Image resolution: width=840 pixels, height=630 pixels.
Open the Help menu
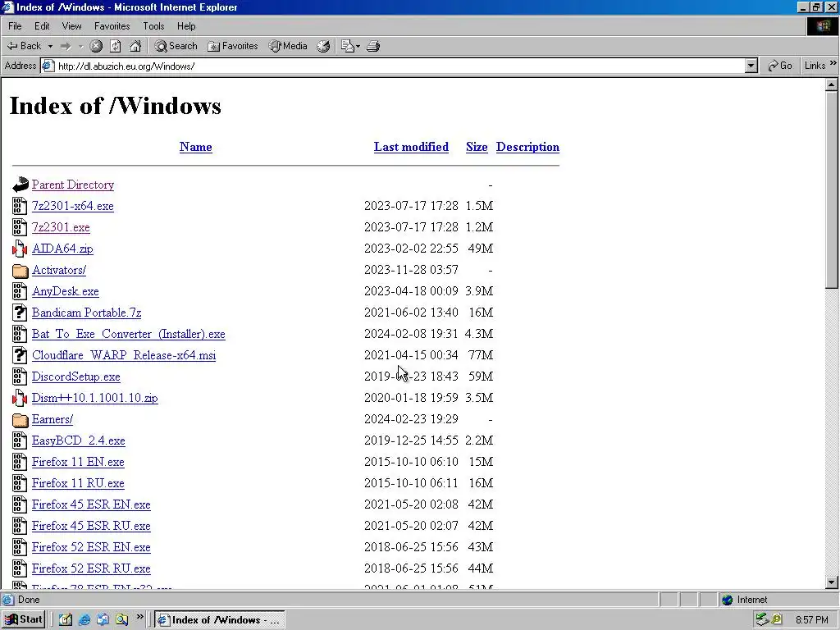click(x=186, y=25)
